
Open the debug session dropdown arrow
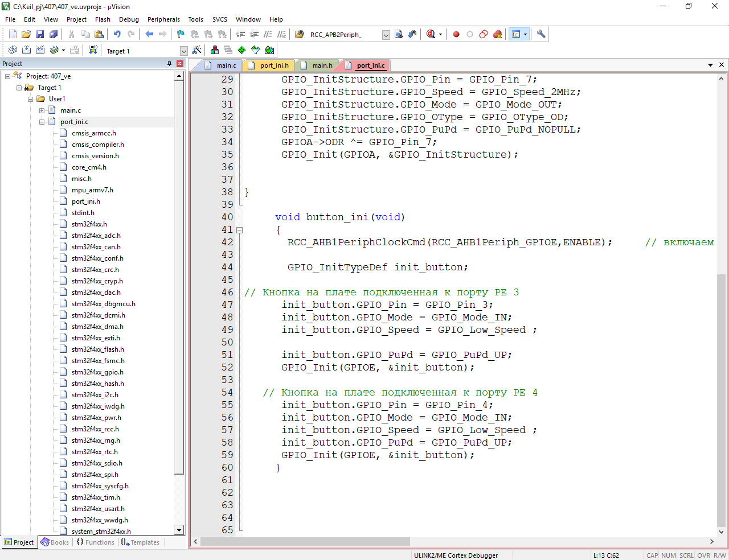(440, 35)
